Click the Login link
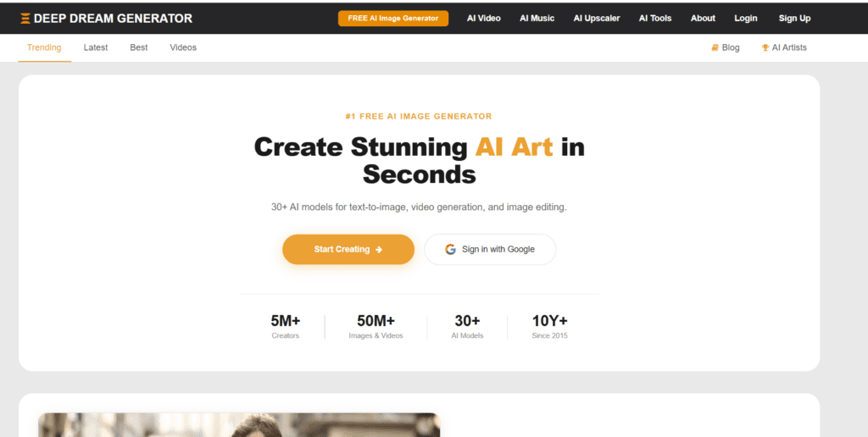Image resolution: width=868 pixels, height=437 pixels. (x=746, y=18)
